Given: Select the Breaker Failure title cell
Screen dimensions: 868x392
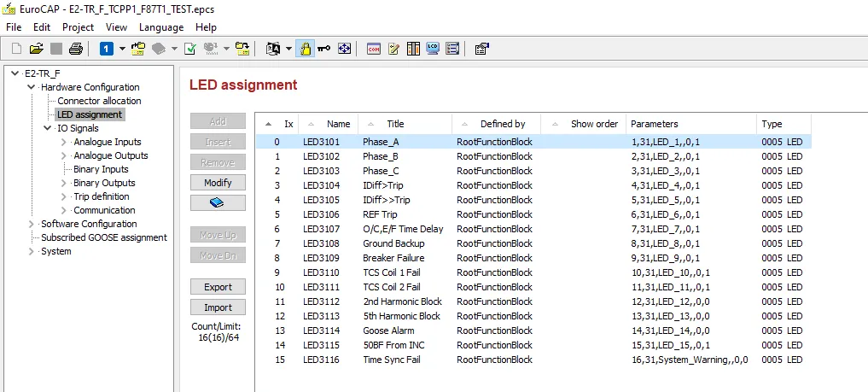Looking at the screenshot, I should pos(393,258).
